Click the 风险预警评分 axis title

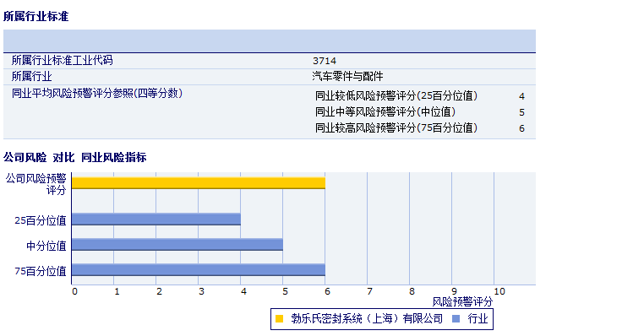[462, 302]
